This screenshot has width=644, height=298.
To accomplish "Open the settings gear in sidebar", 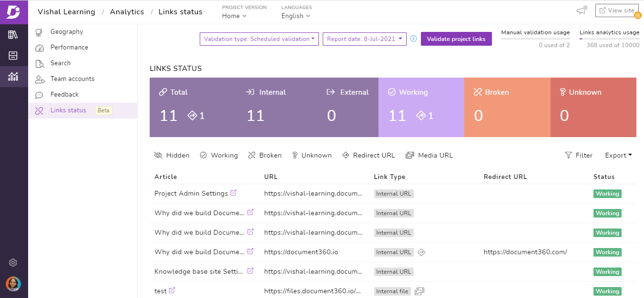I will [13, 263].
